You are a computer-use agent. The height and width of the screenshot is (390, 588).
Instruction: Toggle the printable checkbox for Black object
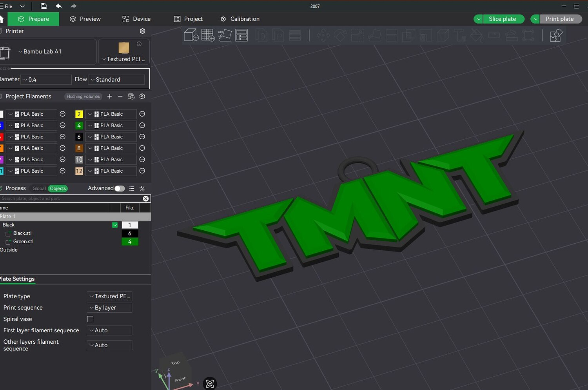pyautogui.click(x=115, y=225)
